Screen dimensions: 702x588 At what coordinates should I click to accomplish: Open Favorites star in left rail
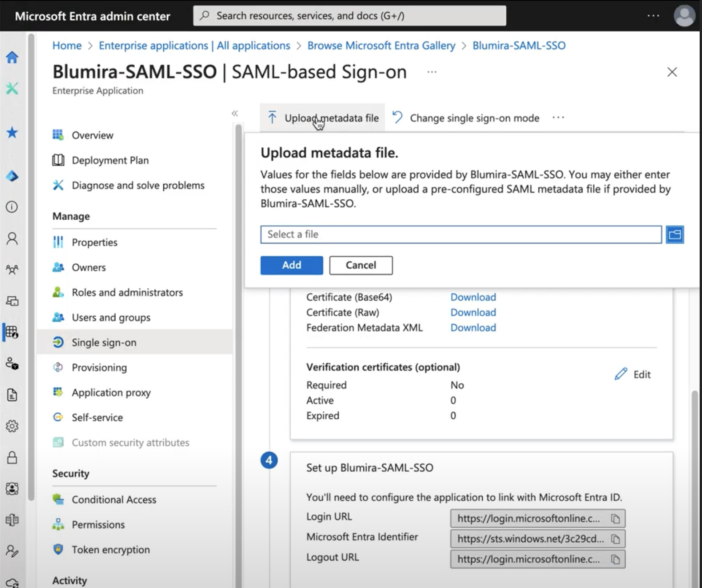(12, 132)
